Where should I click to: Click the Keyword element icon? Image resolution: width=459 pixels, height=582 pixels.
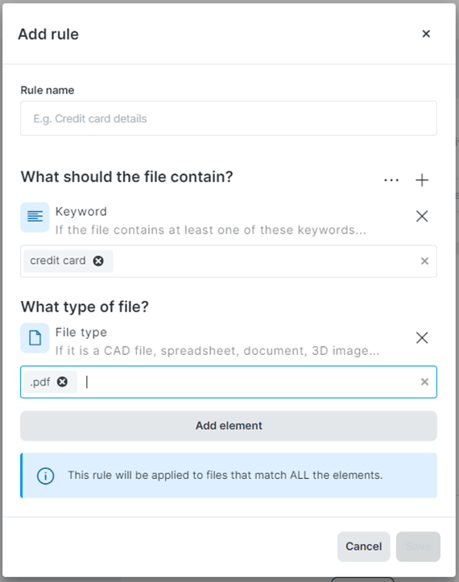click(x=35, y=217)
